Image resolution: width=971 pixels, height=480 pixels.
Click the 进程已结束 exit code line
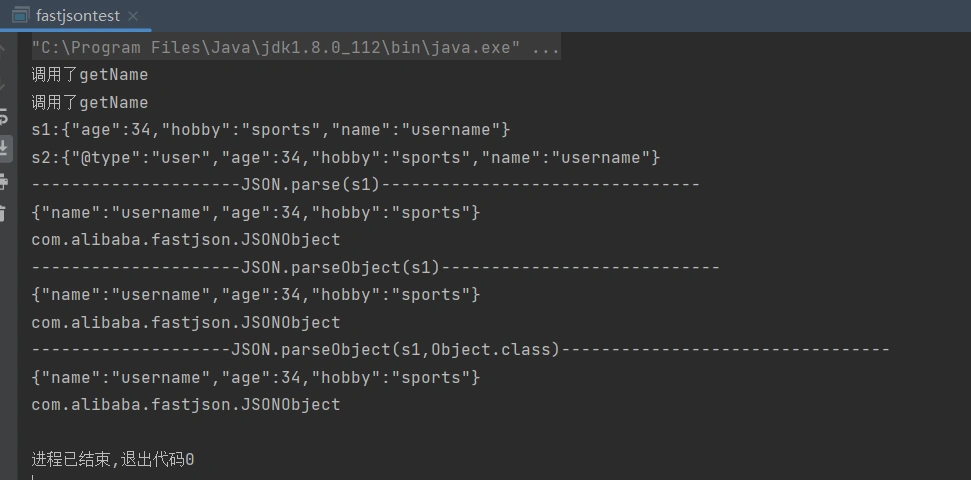click(x=113, y=460)
